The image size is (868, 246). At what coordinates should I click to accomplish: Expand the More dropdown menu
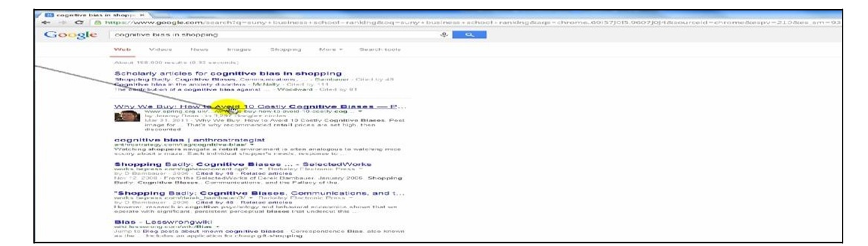pyautogui.click(x=331, y=49)
